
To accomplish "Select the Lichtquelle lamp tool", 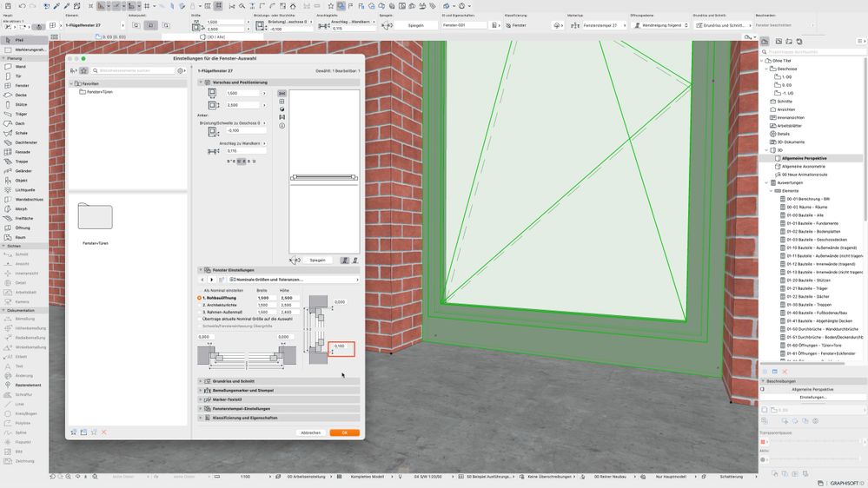I will click(x=23, y=190).
